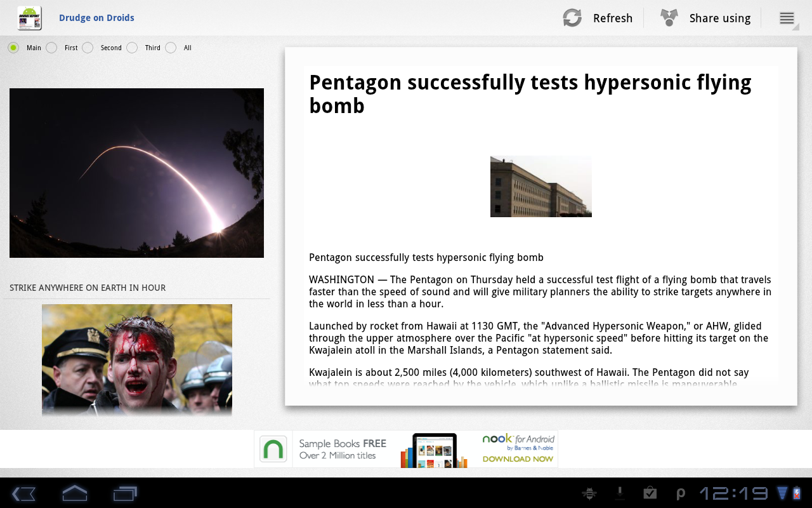Open the overflow menu in the action bar
This screenshot has width=812, height=508.
click(787, 18)
